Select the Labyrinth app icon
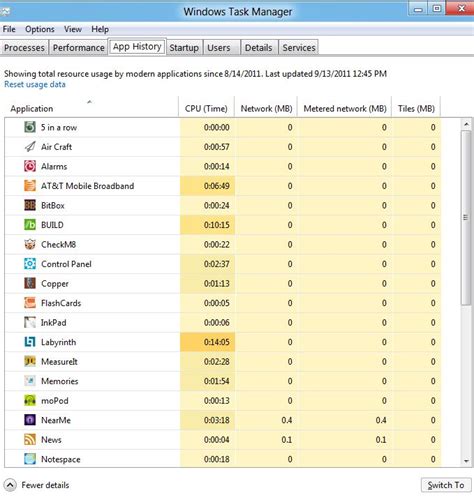This screenshot has width=474, height=502. tap(30, 342)
